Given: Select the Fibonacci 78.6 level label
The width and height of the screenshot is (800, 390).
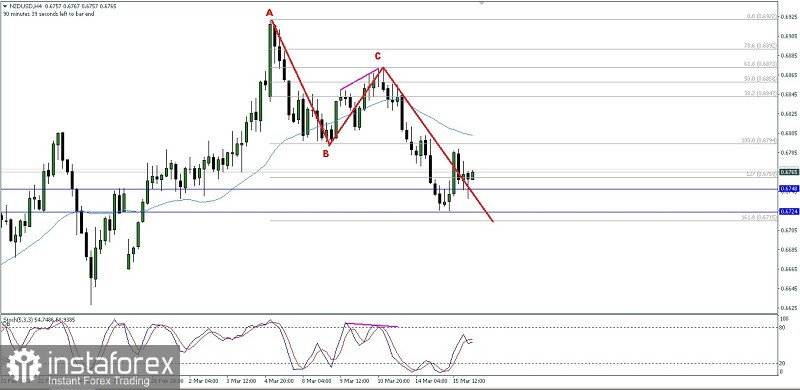Looking at the screenshot, I should (x=761, y=46).
